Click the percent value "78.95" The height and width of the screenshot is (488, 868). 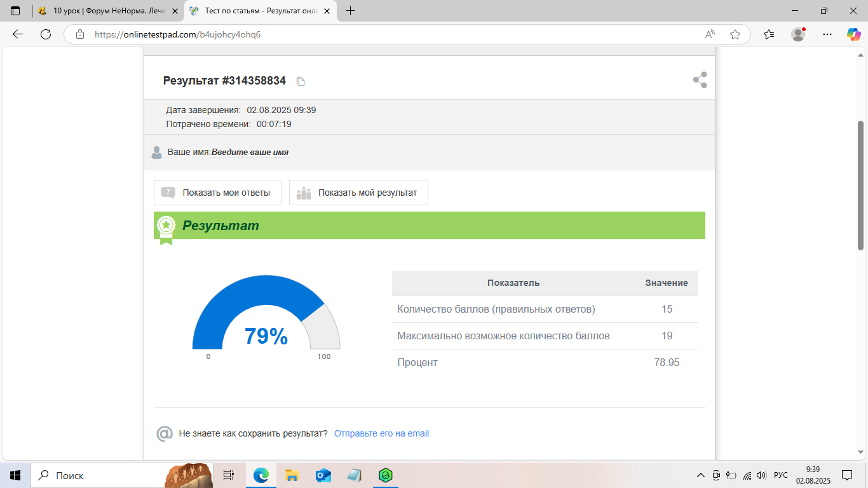pos(667,363)
